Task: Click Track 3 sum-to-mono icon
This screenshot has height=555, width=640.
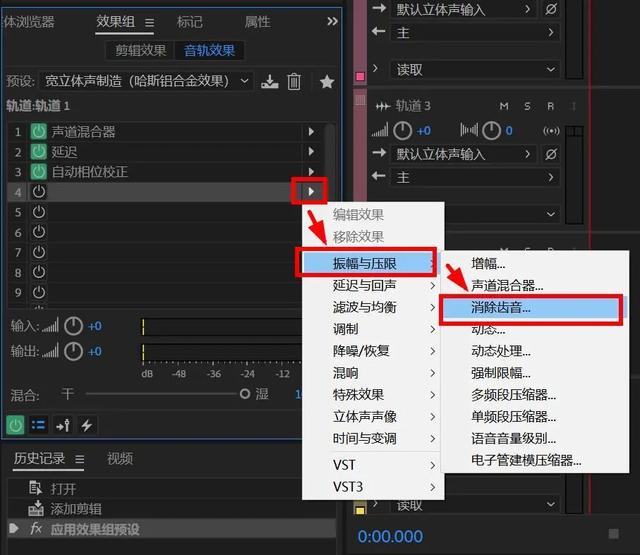Action: click(551, 131)
